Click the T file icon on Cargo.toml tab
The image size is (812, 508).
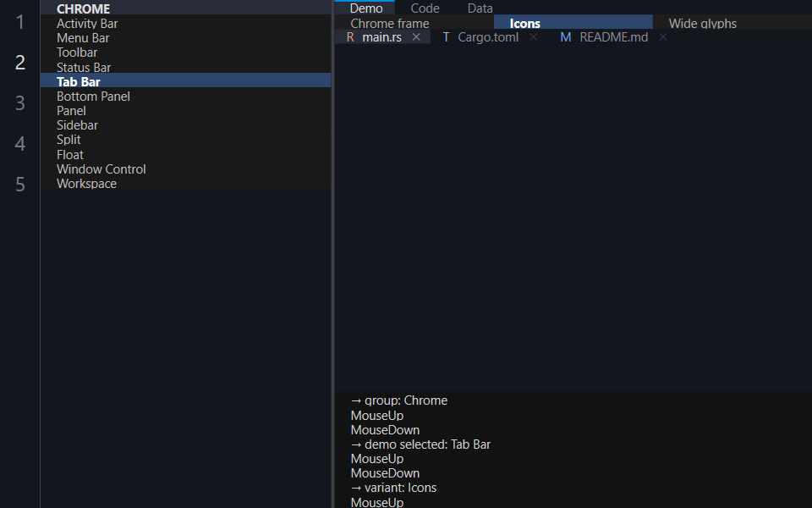(x=446, y=37)
